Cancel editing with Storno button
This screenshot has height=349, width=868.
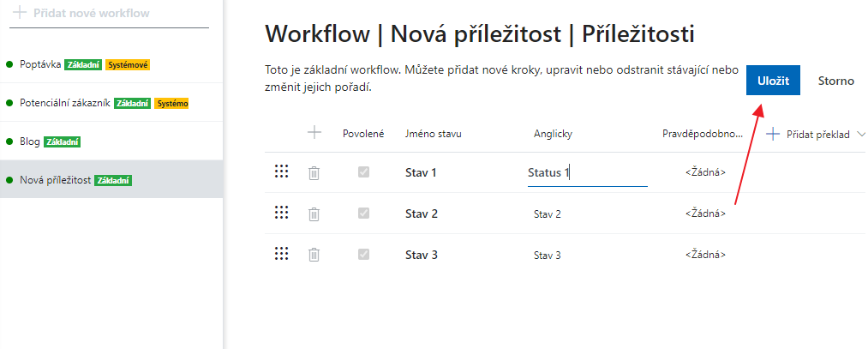pyautogui.click(x=836, y=81)
